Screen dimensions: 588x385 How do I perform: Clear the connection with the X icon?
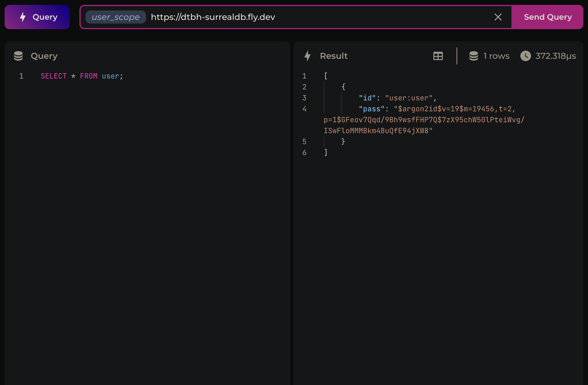coord(498,17)
